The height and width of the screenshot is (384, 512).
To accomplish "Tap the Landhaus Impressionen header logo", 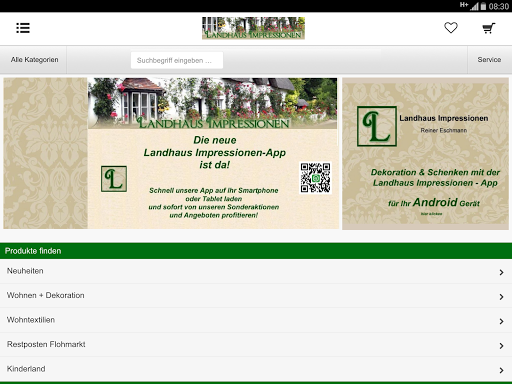I will pos(253,28).
